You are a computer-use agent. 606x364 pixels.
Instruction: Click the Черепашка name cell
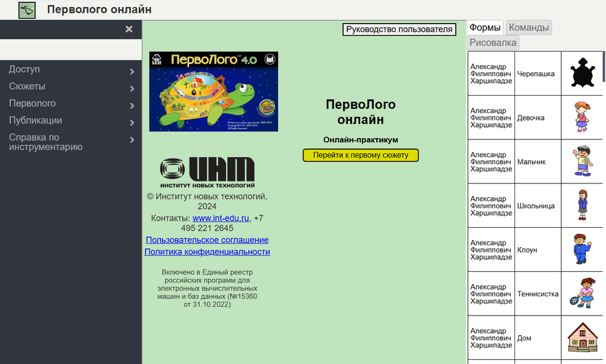(x=538, y=73)
